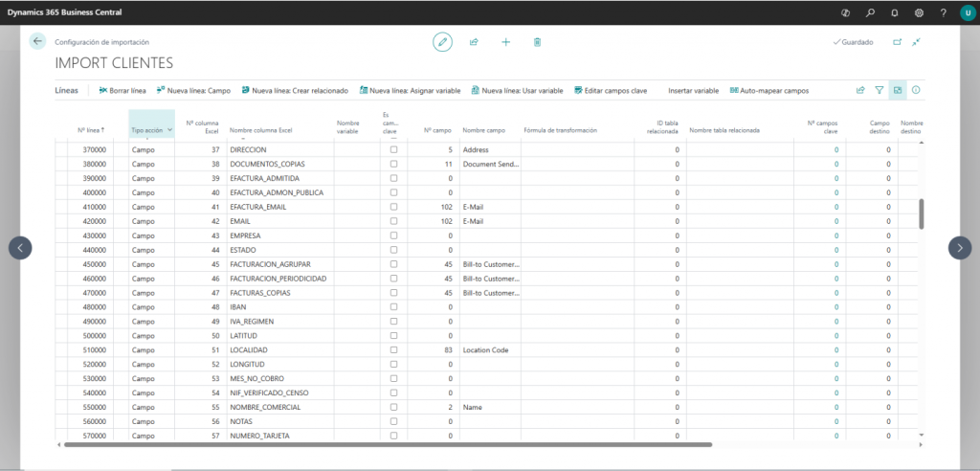Click Borrar línea action
This screenshot has width=980, height=471.
122,90
